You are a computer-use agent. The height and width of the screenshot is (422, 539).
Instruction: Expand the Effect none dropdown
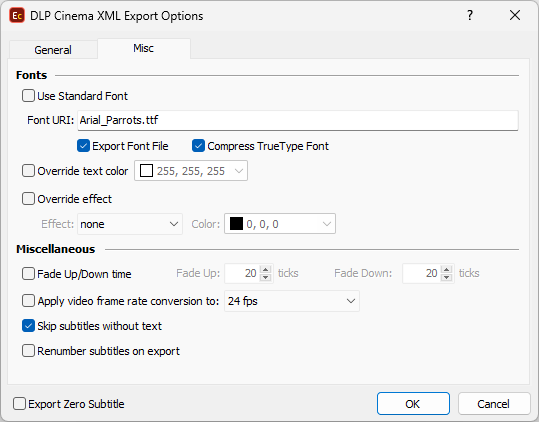[x=130, y=224]
